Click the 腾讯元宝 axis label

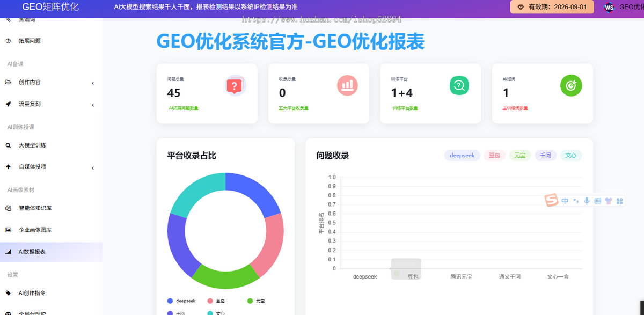coord(462,277)
